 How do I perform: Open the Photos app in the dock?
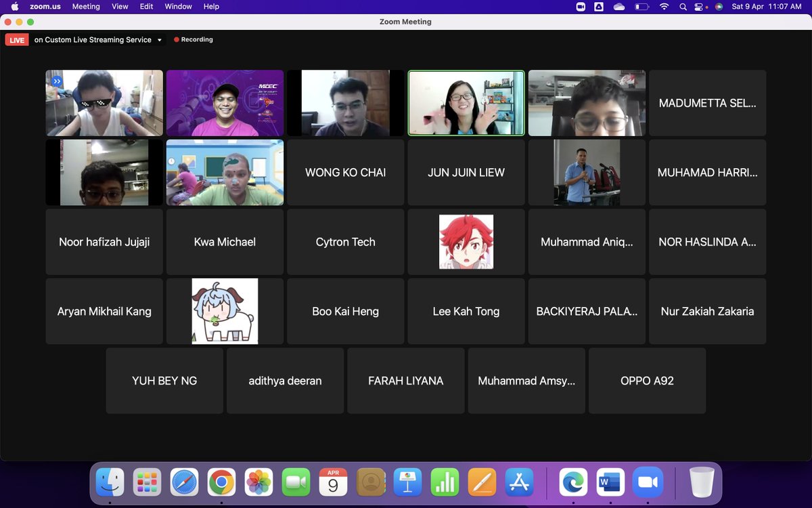(258, 482)
